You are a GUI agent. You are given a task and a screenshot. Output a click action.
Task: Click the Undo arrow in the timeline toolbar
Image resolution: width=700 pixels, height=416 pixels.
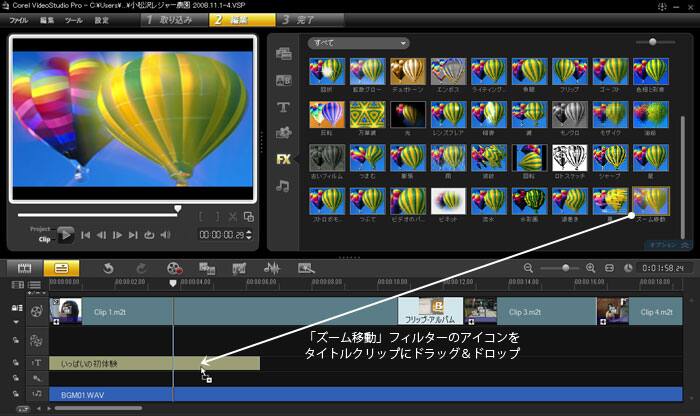pos(108,268)
